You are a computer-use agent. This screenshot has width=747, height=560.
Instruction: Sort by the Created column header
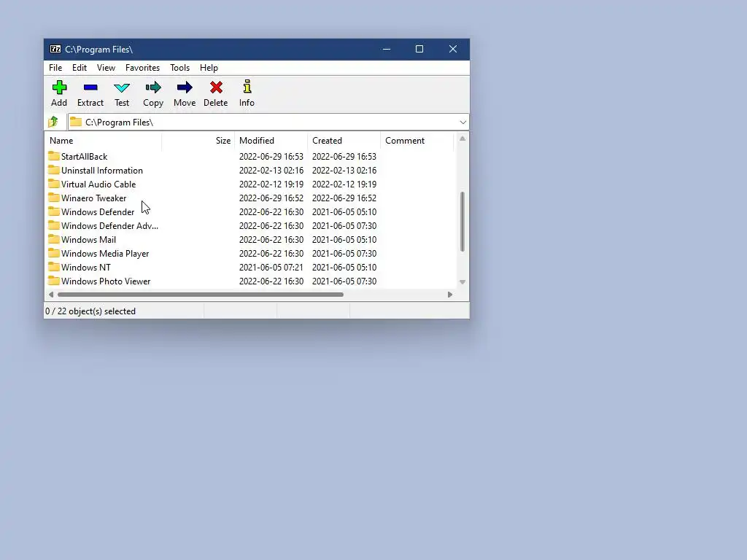point(344,141)
